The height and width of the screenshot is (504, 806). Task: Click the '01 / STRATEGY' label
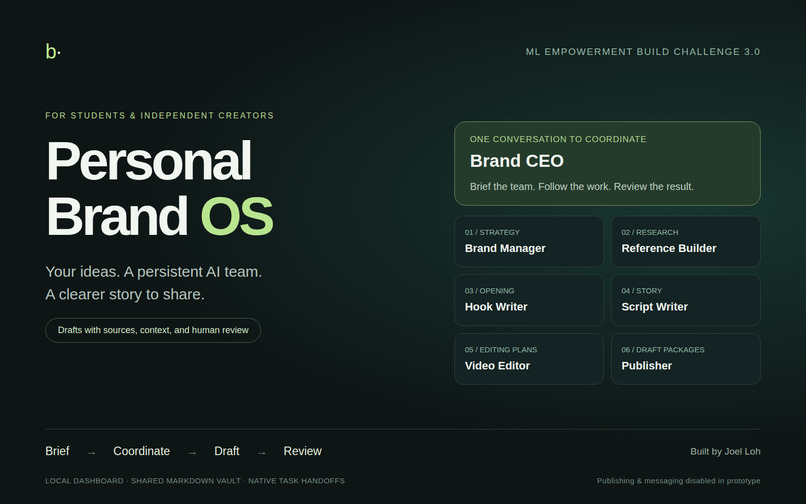point(492,232)
